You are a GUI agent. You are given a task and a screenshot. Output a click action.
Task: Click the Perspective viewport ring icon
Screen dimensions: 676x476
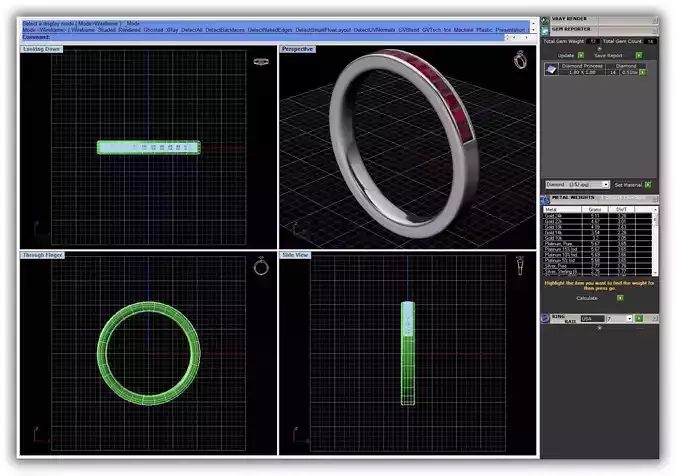click(520, 60)
